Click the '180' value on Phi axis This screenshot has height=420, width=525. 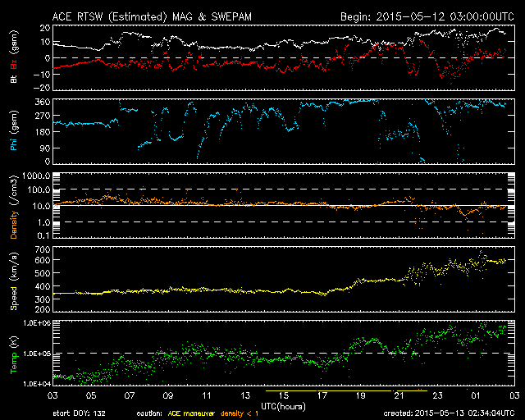(43, 132)
